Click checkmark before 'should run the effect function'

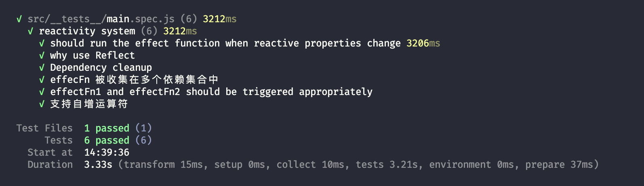42,43
